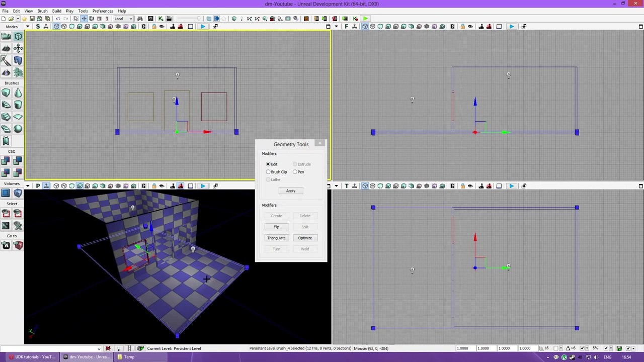Click Apply in Geometry Tools
644x362 pixels.
pos(291,191)
